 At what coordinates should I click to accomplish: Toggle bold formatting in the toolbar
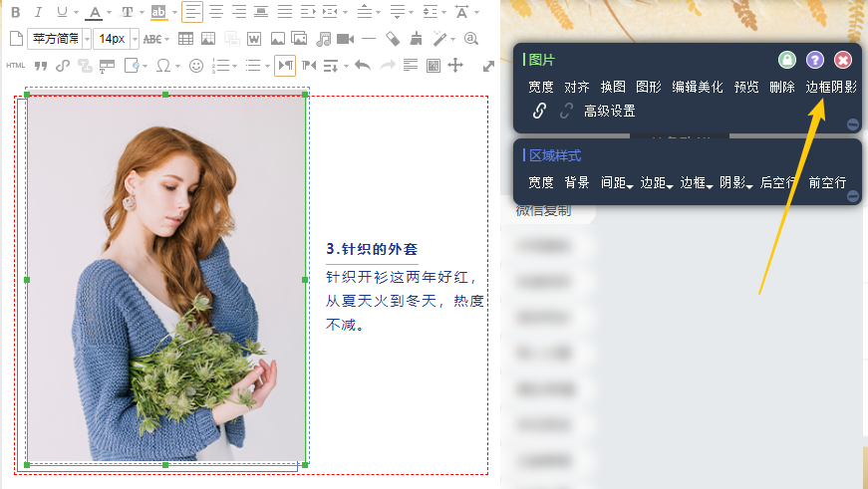pyautogui.click(x=15, y=13)
